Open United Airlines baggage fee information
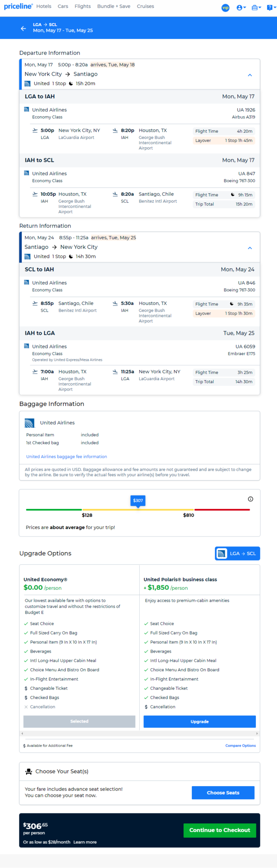The image size is (277, 868). tap(67, 457)
